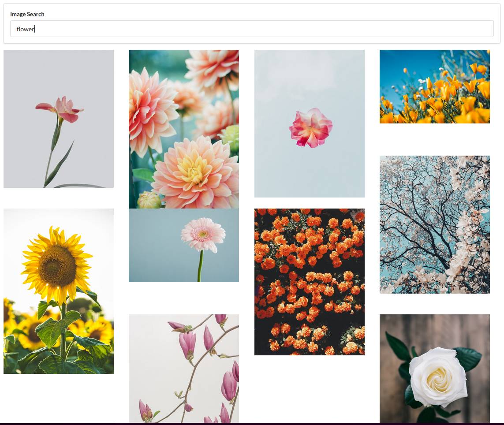Screen dimensions: 504x425
Task: Click the green dahlia bud at photo's right edge
Action: pyautogui.click(x=231, y=138)
